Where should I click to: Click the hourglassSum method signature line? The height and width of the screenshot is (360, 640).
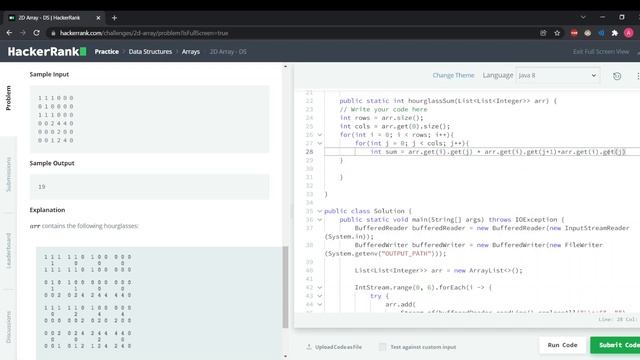(x=448, y=101)
